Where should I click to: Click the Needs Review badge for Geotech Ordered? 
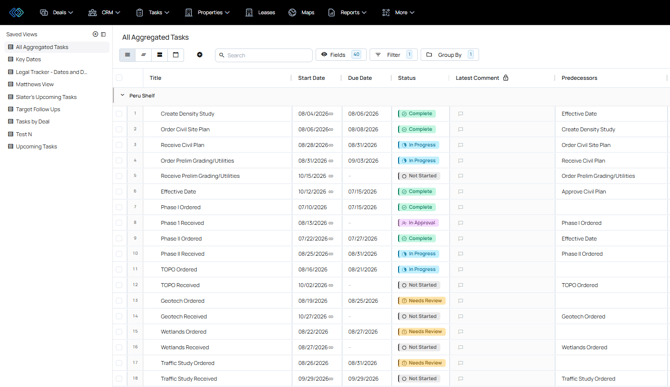coord(422,301)
